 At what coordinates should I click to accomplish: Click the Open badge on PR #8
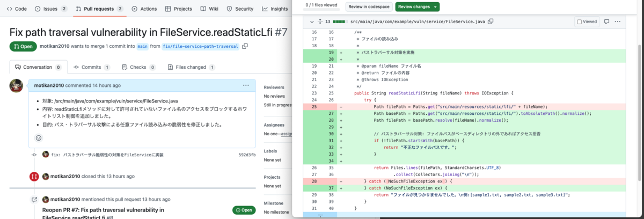click(x=243, y=210)
